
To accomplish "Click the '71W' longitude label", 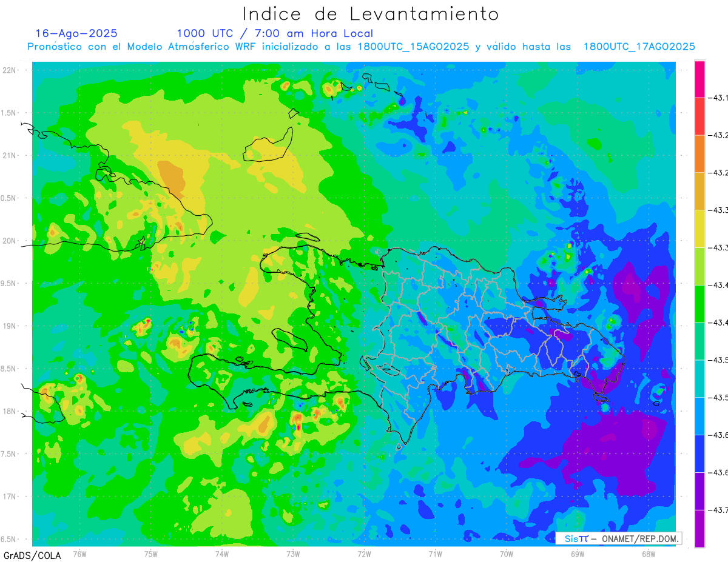I will [435, 554].
